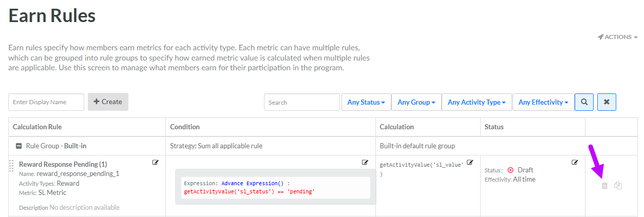
Task: Collapse the Built-in rule group
Action: point(19,146)
